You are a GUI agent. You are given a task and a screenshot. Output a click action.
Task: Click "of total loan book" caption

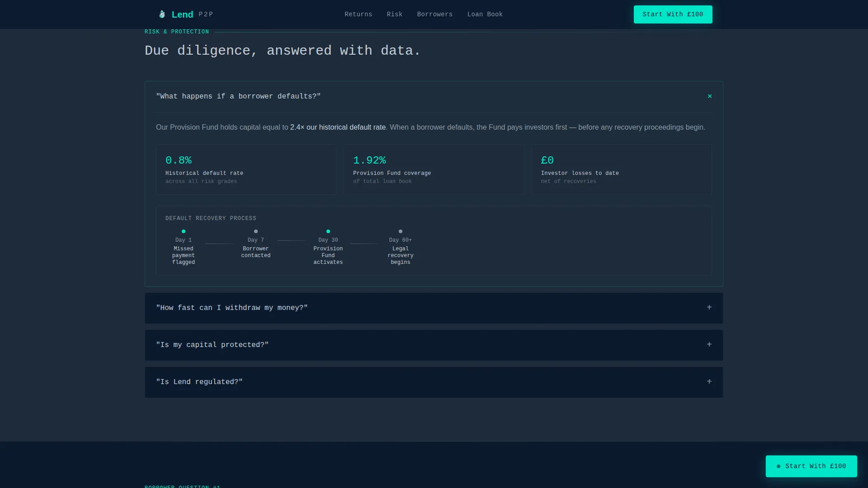pyautogui.click(x=382, y=181)
